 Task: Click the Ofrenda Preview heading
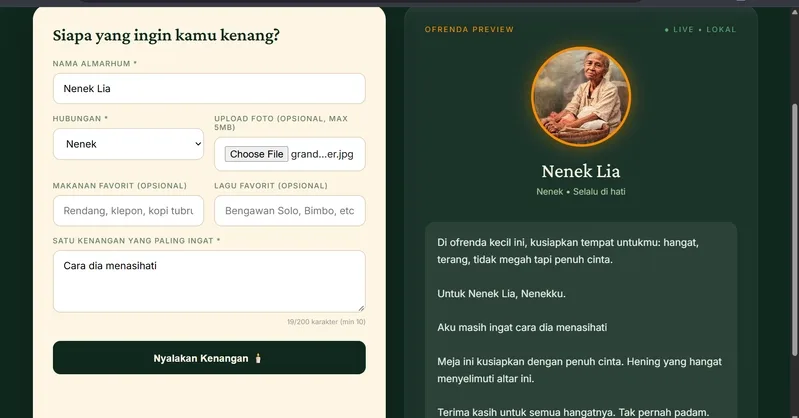click(x=469, y=30)
